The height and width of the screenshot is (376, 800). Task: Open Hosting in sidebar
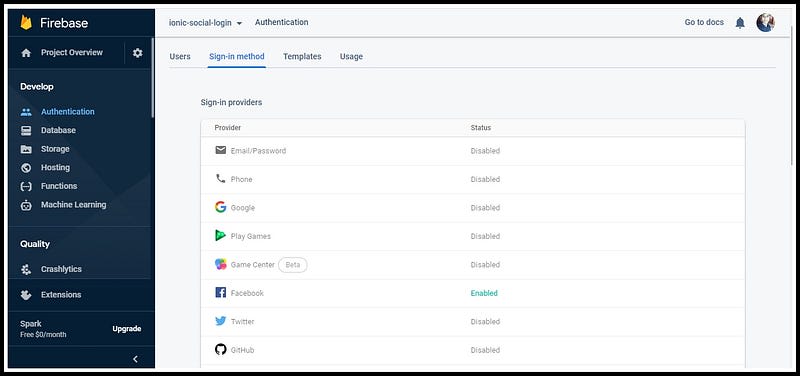click(55, 168)
